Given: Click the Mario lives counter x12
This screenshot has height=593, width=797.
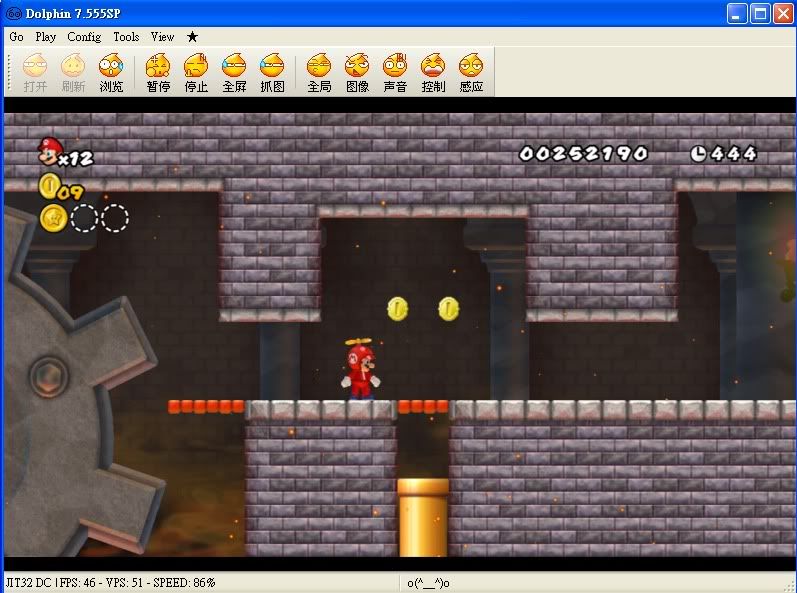Looking at the screenshot, I should pyautogui.click(x=66, y=152).
